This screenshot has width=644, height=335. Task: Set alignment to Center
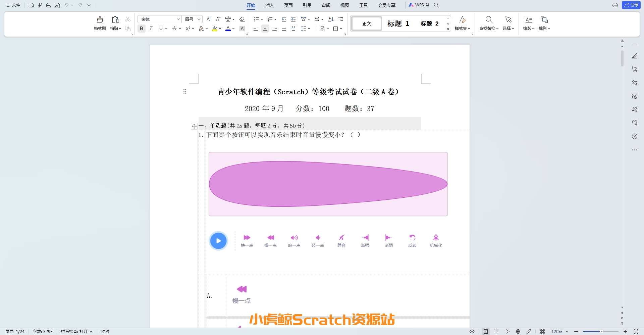[265, 29]
